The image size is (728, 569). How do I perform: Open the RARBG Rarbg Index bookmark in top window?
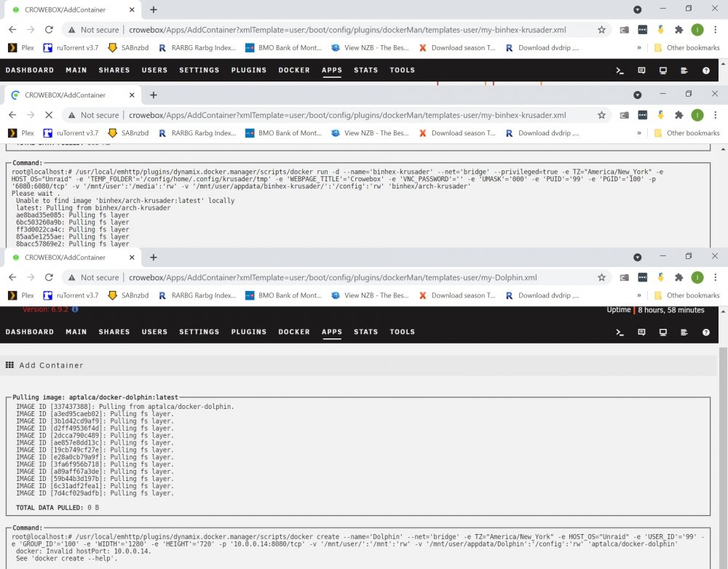197,48
